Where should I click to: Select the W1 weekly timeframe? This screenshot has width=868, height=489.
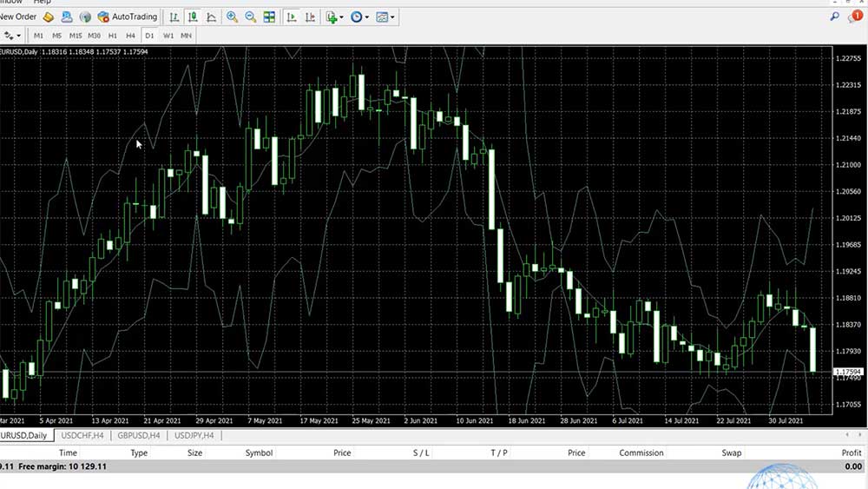tap(168, 36)
